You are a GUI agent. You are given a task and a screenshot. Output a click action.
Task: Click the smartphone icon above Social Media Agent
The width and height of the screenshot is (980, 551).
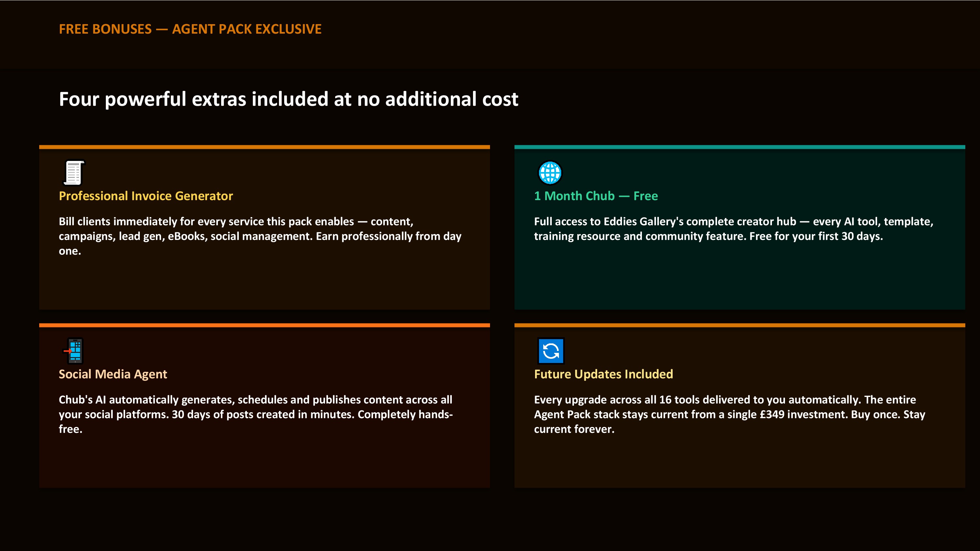pyautogui.click(x=74, y=351)
